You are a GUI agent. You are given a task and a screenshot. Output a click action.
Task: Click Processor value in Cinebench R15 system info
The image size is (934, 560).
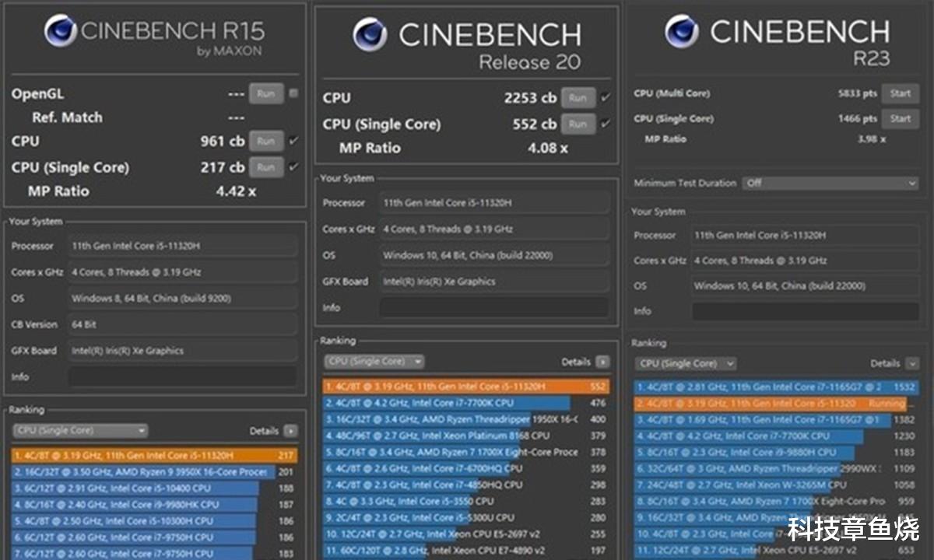coord(182,246)
